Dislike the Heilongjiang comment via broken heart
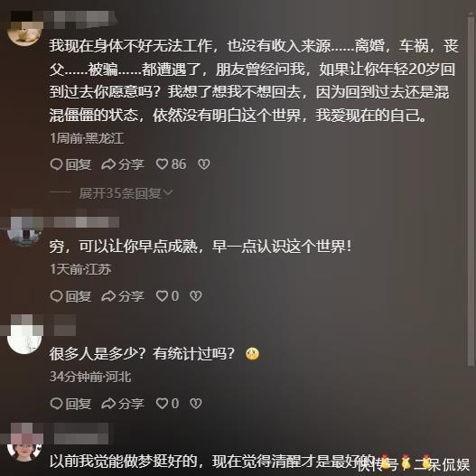The width and height of the screenshot is (476, 476). point(204,164)
